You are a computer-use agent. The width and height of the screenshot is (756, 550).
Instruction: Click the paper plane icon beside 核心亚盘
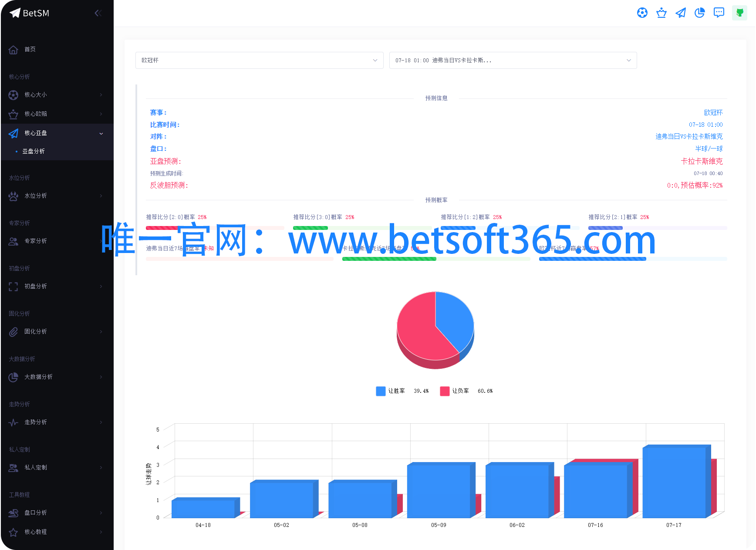13,133
